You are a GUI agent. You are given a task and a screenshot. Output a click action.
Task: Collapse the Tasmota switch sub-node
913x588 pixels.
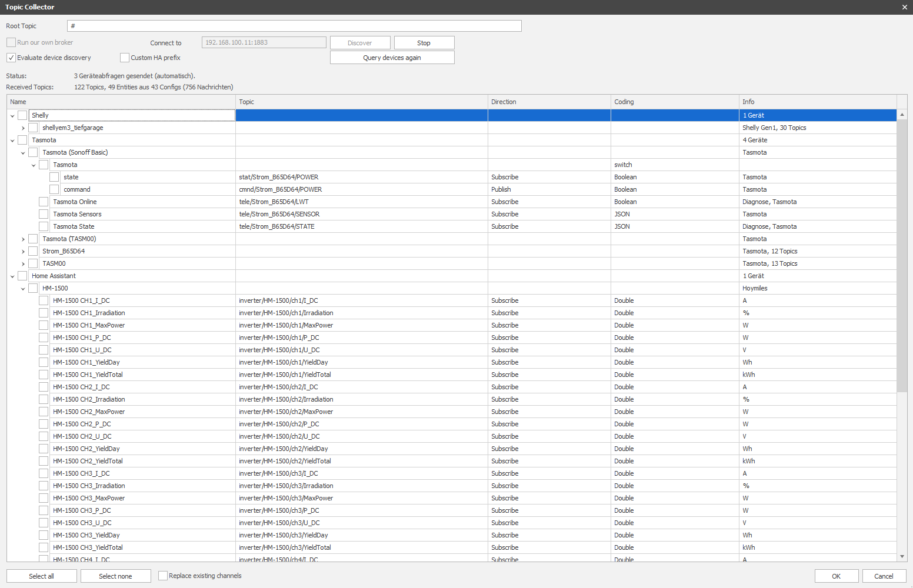tap(34, 165)
